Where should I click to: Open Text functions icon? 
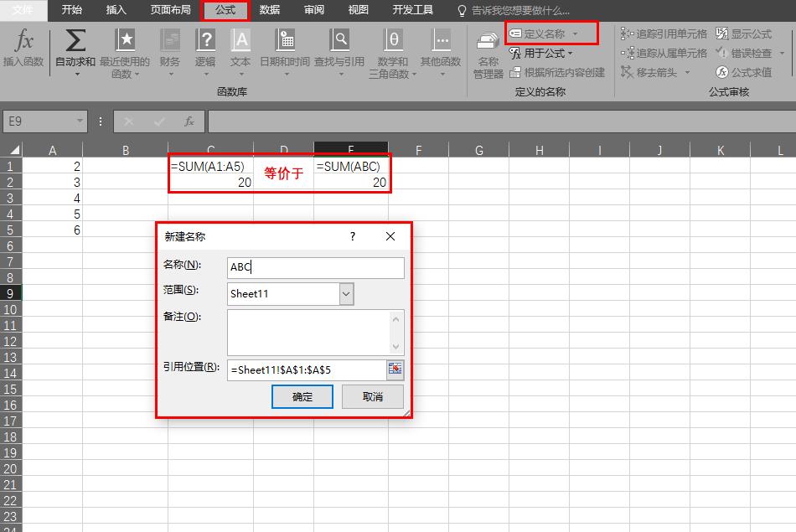pos(240,42)
